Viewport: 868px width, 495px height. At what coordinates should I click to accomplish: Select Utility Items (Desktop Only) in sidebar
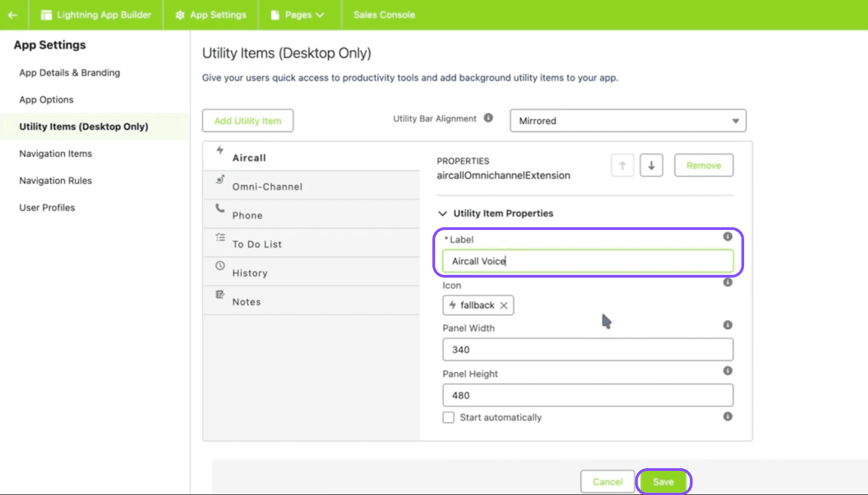click(x=84, y=126)
